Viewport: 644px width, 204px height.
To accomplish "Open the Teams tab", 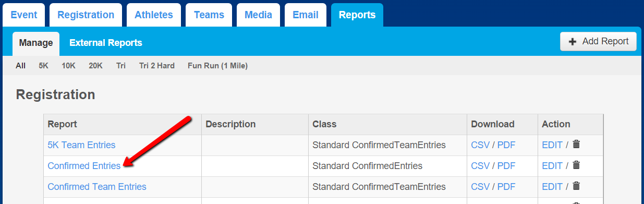I will (209, 15).
